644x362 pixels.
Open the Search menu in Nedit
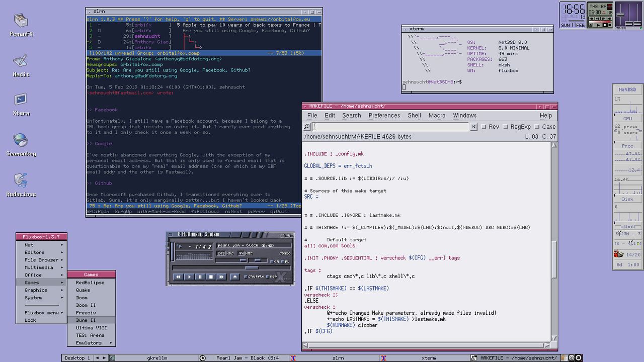[x=351, y=115]
